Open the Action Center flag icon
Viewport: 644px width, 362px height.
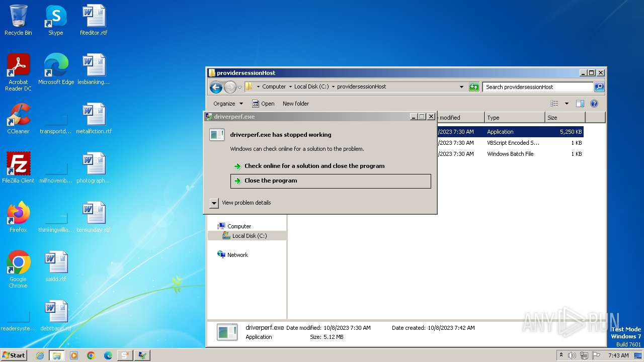click(x=596, y=355)
